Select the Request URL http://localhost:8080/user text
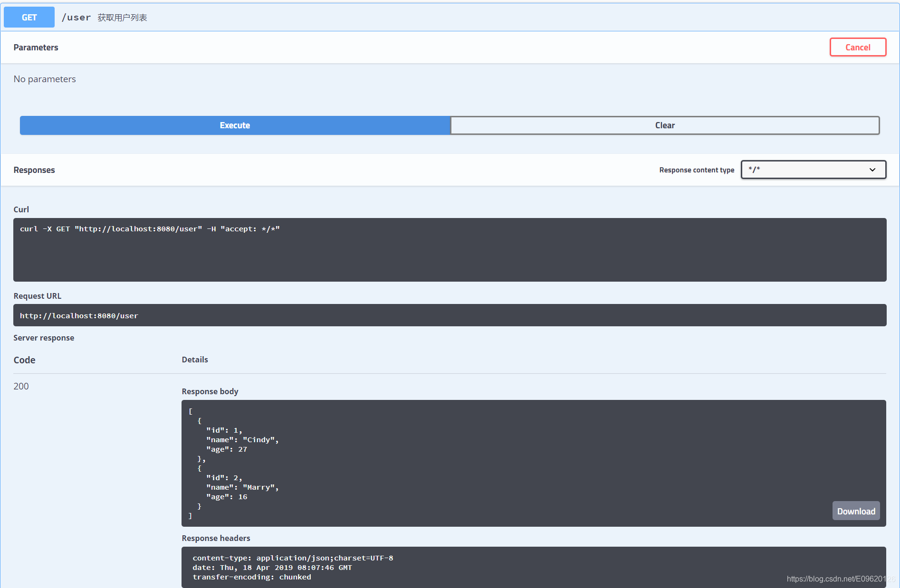Screen dimensions: 900x588 (79, 316)
